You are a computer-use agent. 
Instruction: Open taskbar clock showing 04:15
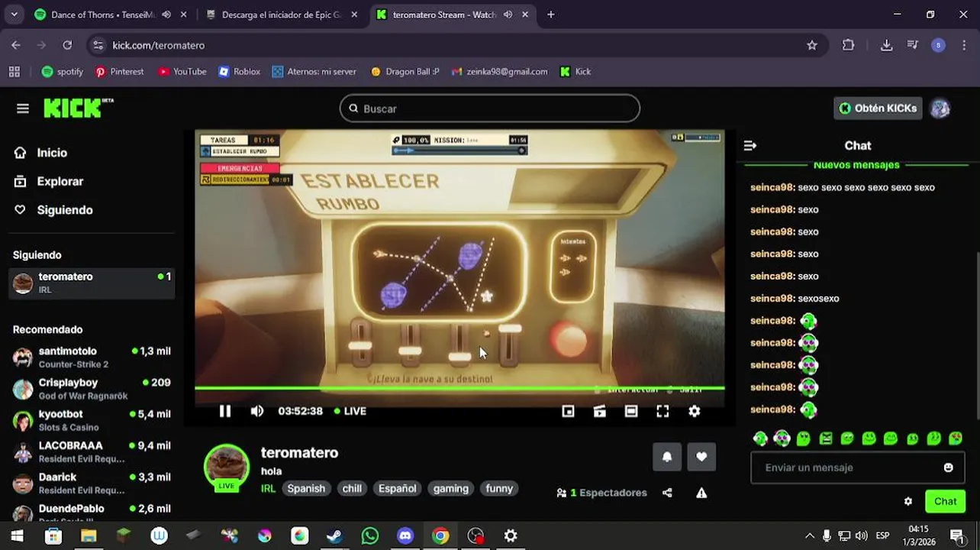coord(919,535)
